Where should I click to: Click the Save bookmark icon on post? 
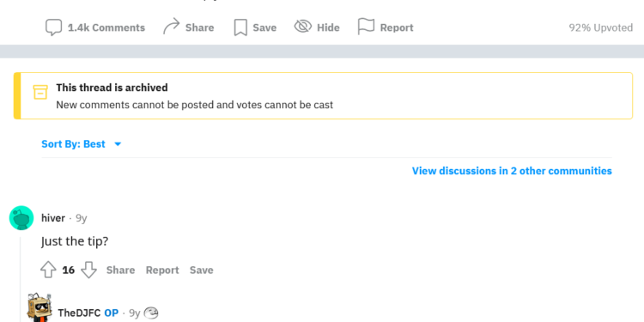click(x=240, y=27)
